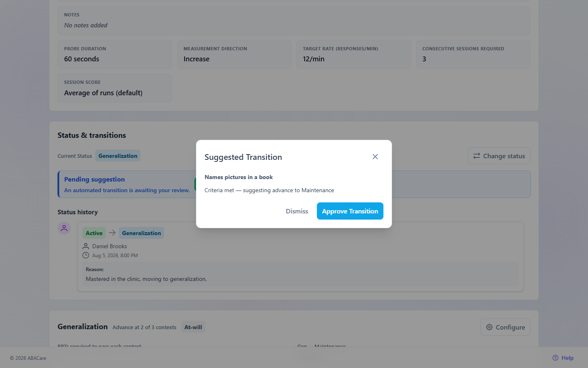Image resolution: width=588 pixels, height=368 pixels.
Task: Select the Pending suggestion heading
Action: click(x=94, y=179)
